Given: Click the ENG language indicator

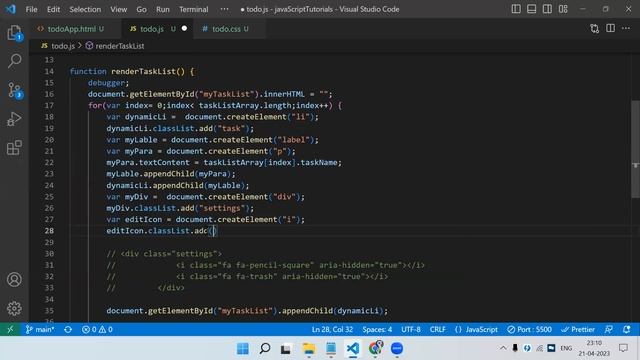Looking at the screenshot, I should point(566,348).
